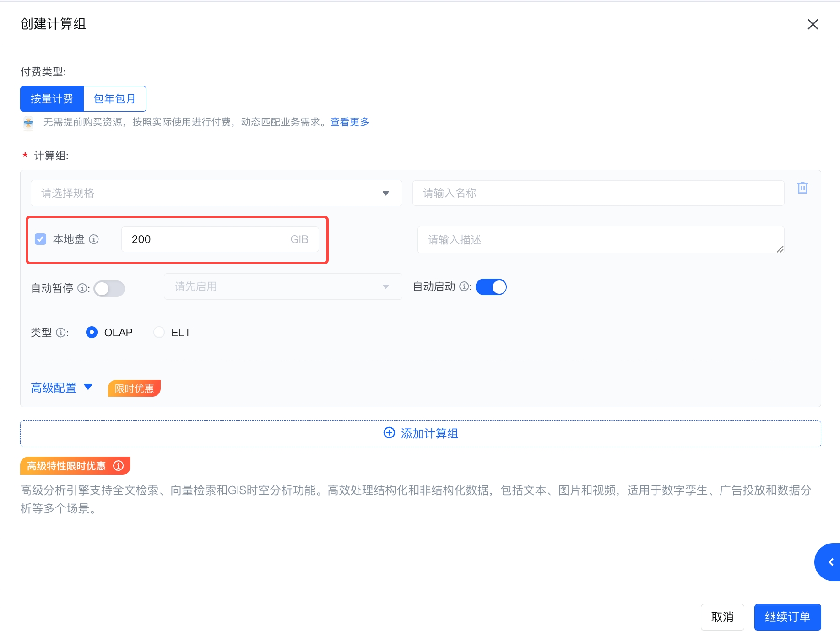
Task: Select the 按量计费 billing tab
Action: coord(52,99)
